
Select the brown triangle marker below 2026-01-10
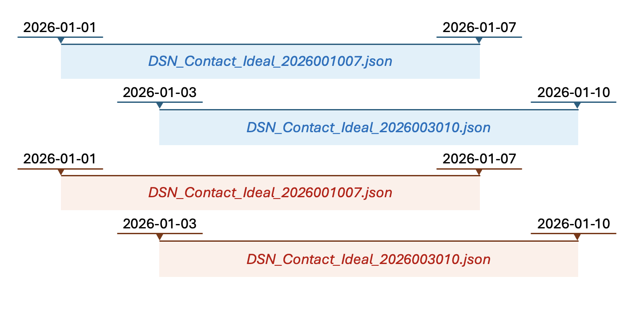[577, 237]
